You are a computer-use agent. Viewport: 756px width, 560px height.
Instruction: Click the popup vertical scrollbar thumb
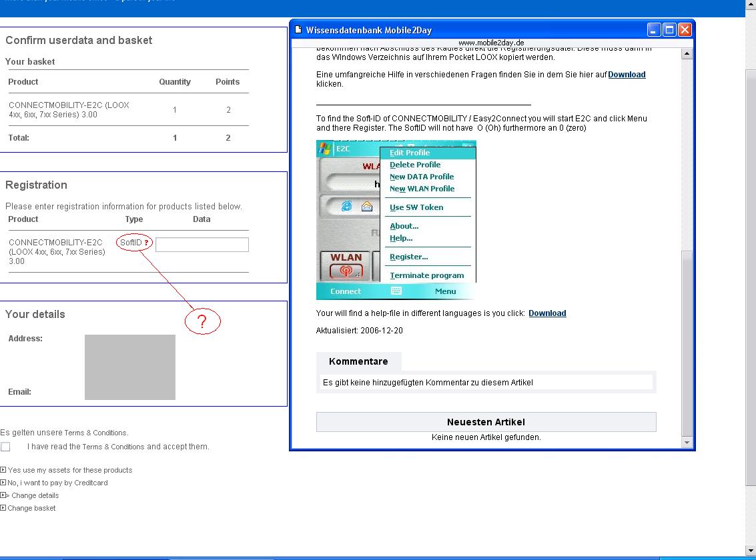point(687,343)
